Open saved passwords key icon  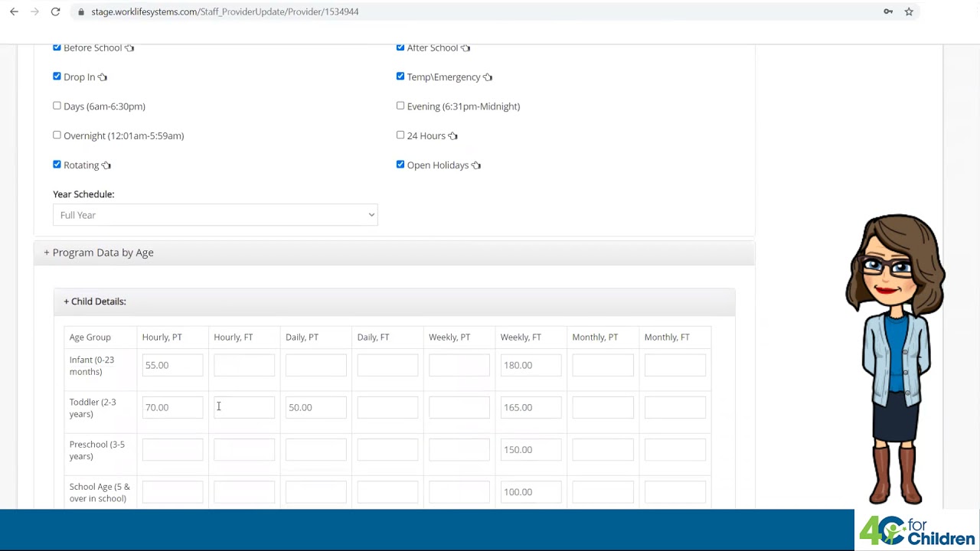[888, 11]
